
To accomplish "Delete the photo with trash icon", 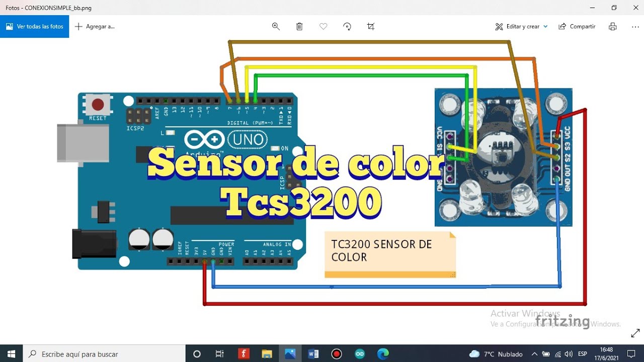I will [299, 27].
